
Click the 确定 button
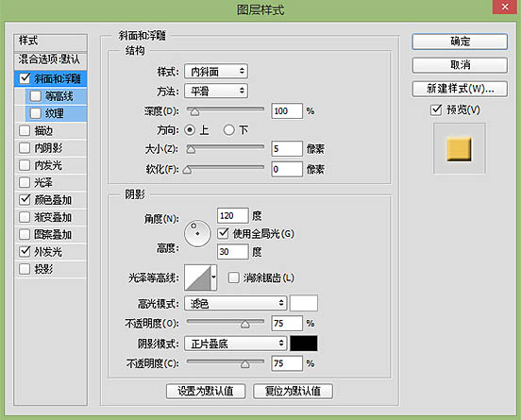tap(460, 42)
